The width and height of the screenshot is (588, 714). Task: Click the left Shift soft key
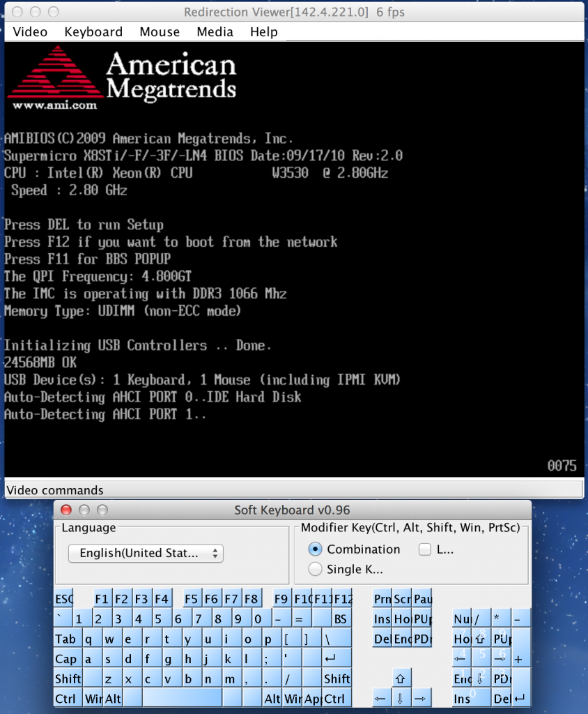[x=68, y=678]
